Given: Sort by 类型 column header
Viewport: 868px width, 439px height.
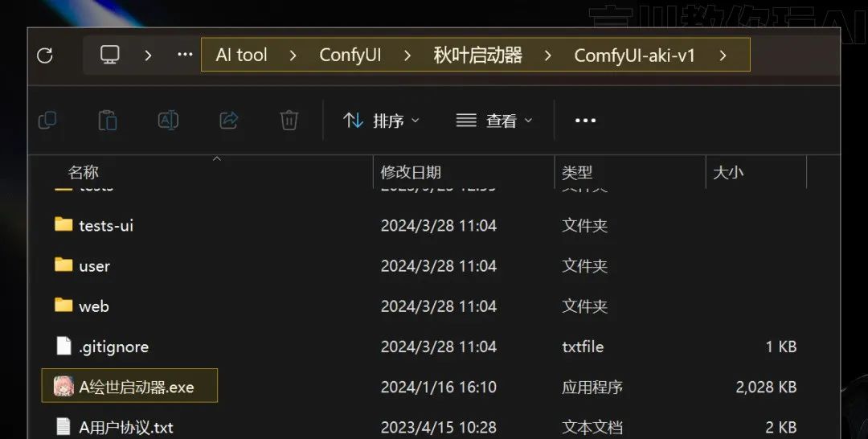Looking at the screenshot, I should (577, 172).
